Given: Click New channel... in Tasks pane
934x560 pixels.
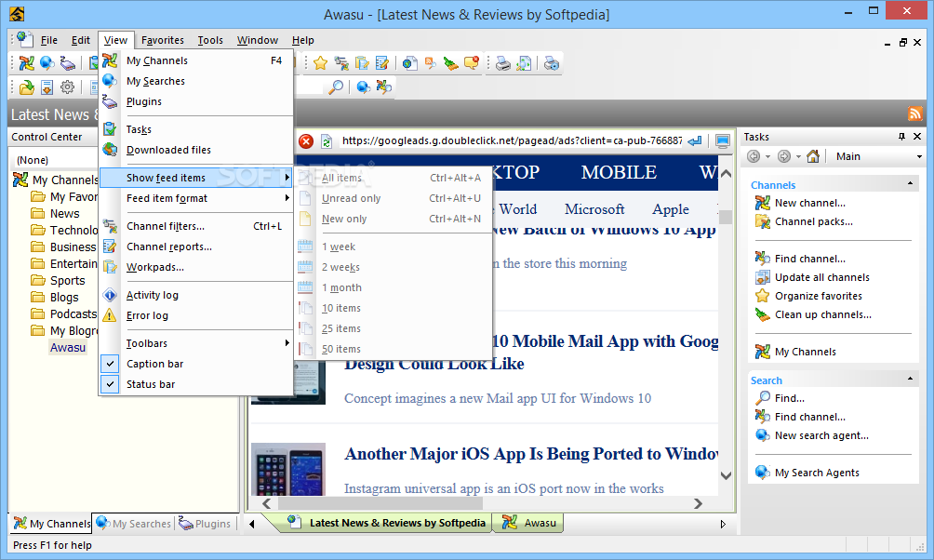Looking at the screenshot, I should point(810,203).
